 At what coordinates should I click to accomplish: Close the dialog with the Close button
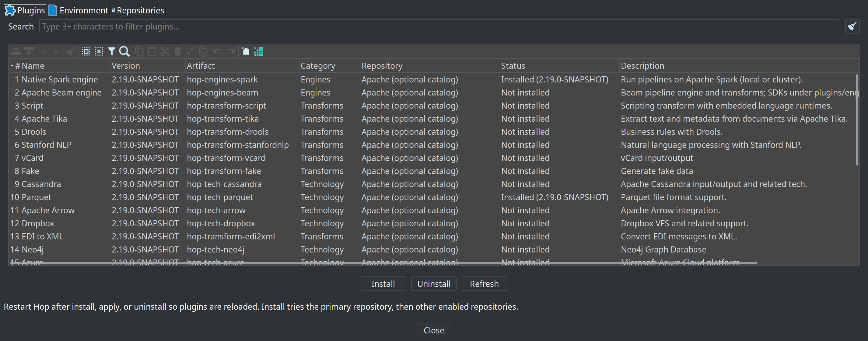point(434,330)
